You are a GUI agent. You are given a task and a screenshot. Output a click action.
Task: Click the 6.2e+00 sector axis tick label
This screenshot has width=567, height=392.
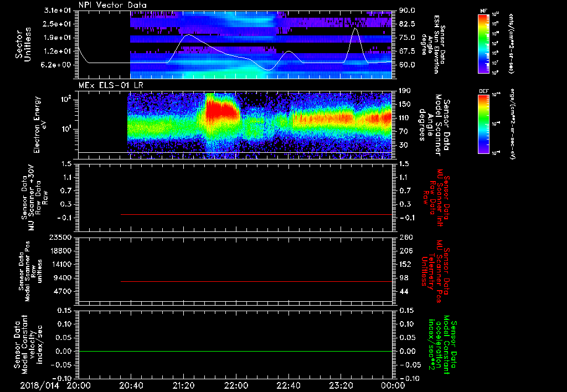[57, 65]
